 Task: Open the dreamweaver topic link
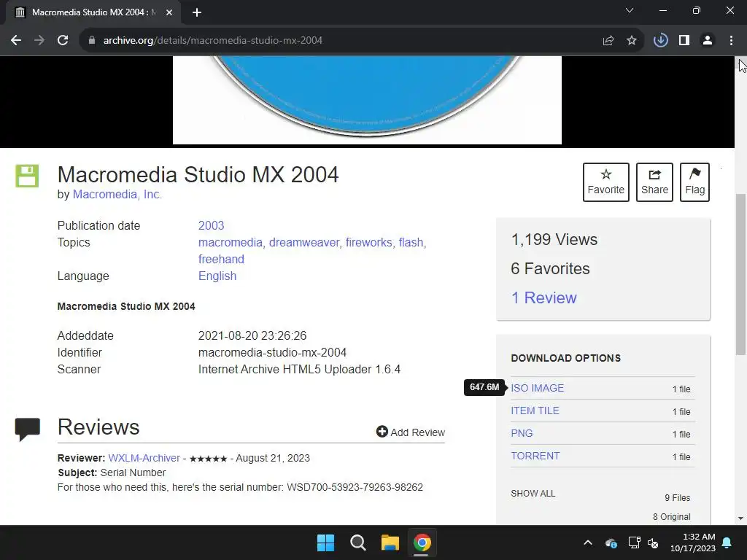click(x=304, y=242)
